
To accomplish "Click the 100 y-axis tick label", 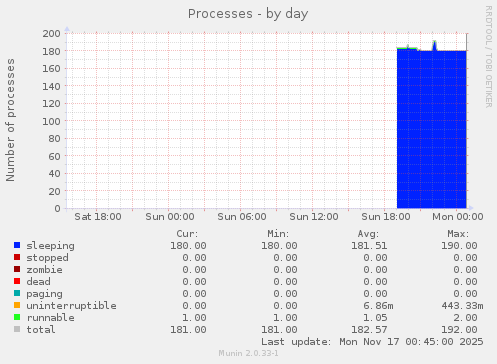I will click(51, 121).
